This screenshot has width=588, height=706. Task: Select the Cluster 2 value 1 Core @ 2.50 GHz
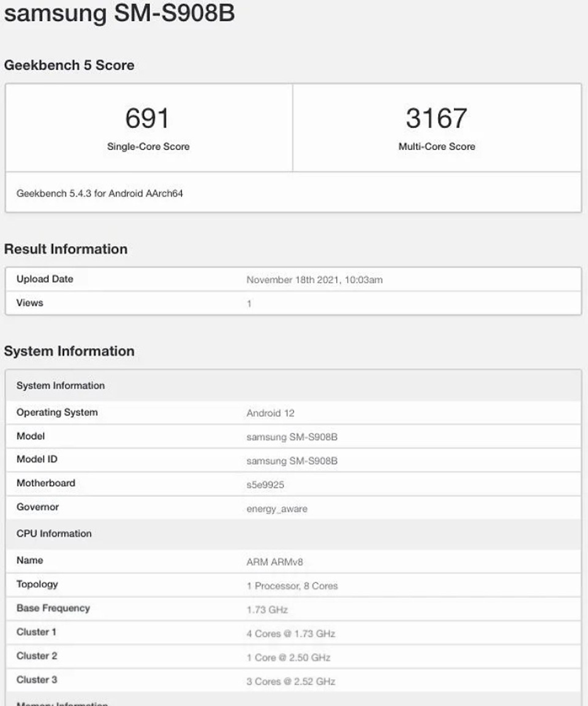288,657
